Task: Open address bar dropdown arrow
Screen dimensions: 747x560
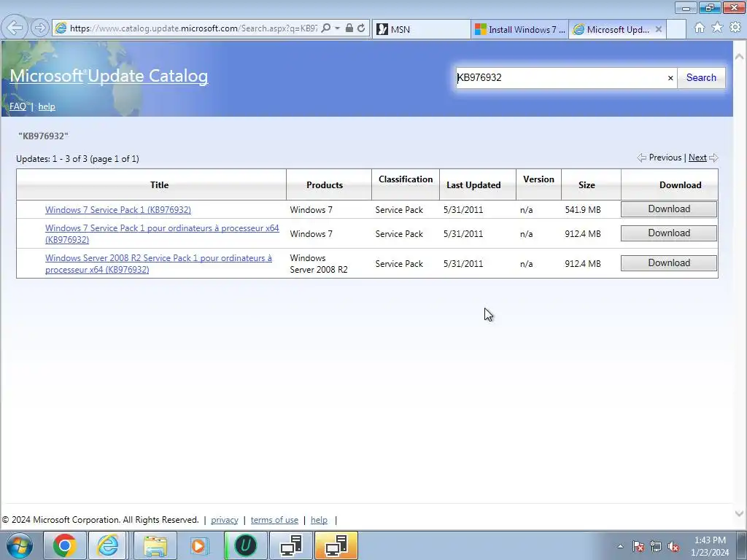Action: (x=337, y=28)
